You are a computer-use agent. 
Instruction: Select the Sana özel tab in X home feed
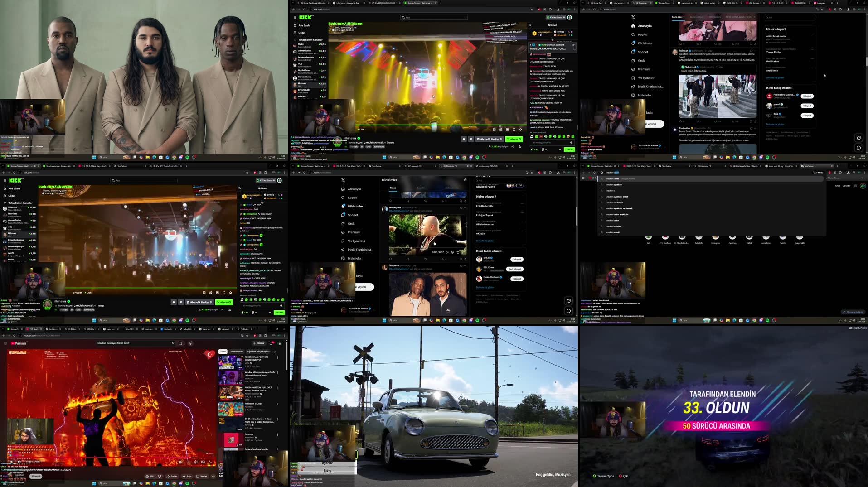coord(677,17)
